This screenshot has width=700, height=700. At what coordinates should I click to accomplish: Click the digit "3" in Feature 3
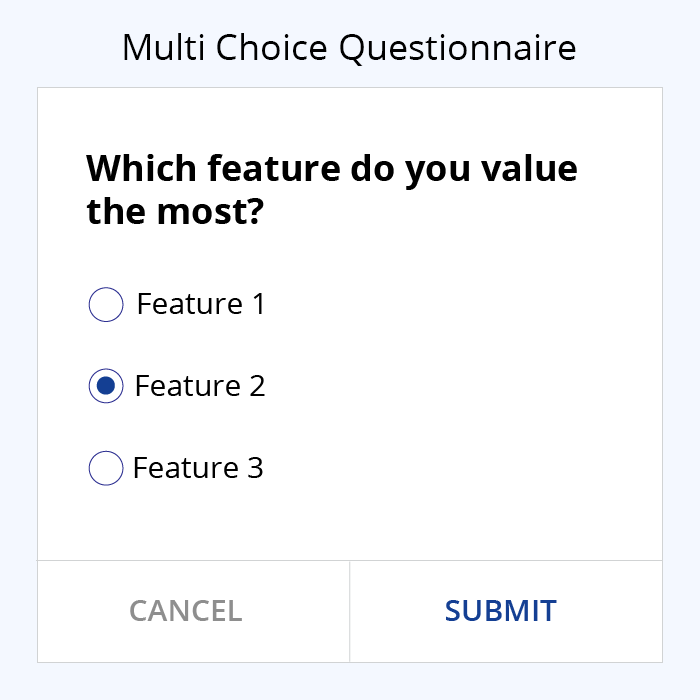point(255,468)
